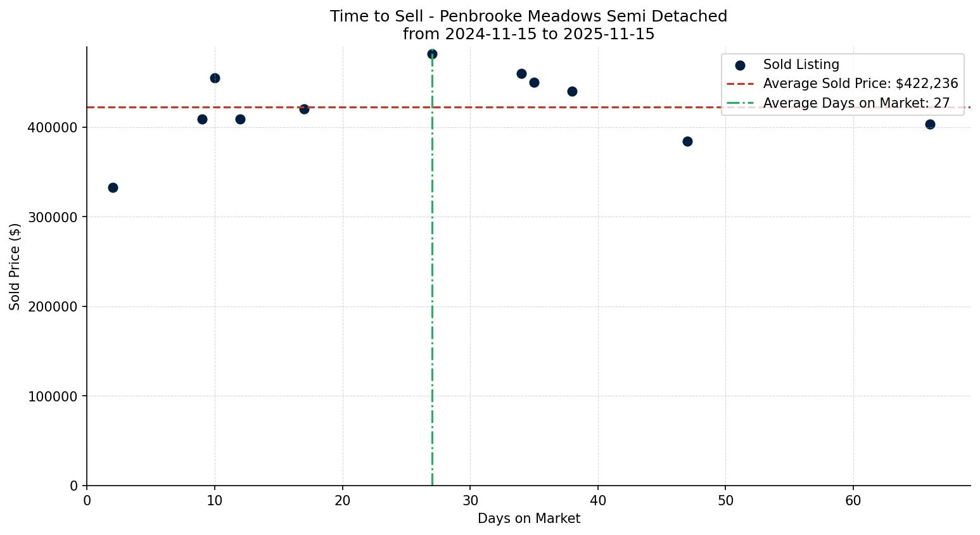Select the data point at 12 days on market
The width and height of the screenshot is (980, 535).
(240, 119)
